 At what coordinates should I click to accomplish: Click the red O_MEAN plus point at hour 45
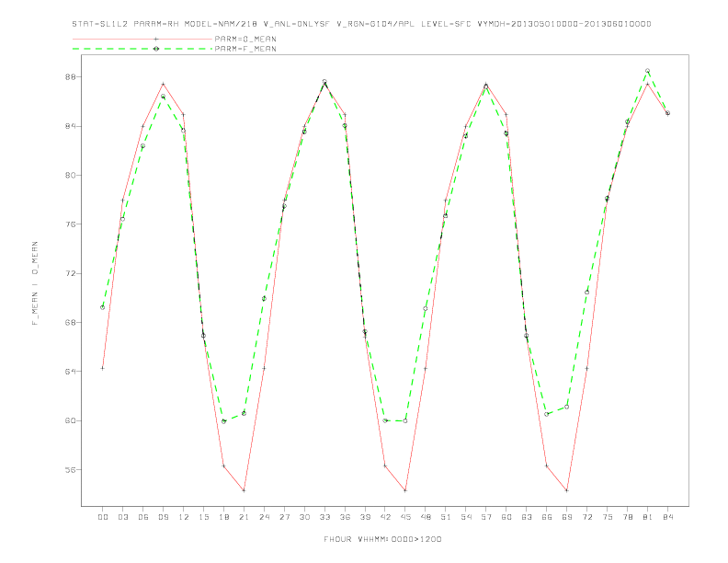coord(405,490)
